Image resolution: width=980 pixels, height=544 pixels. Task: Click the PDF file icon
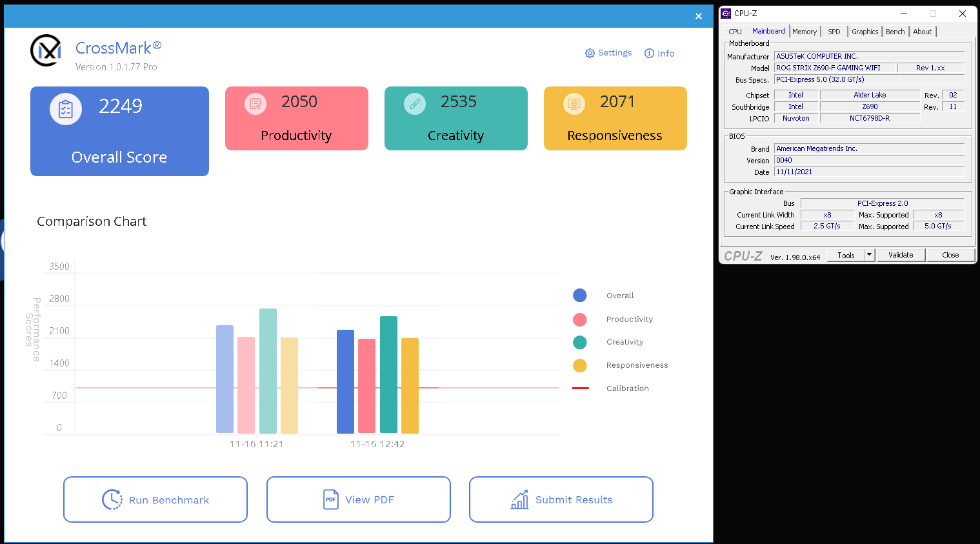pos(331,499)
